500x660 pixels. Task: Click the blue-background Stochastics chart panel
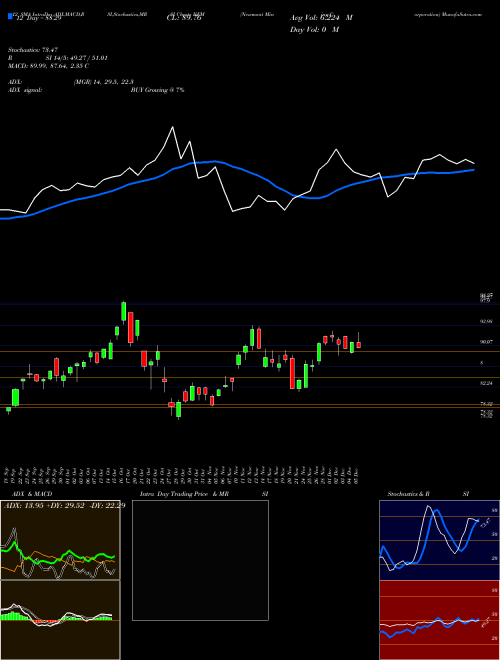439,540
